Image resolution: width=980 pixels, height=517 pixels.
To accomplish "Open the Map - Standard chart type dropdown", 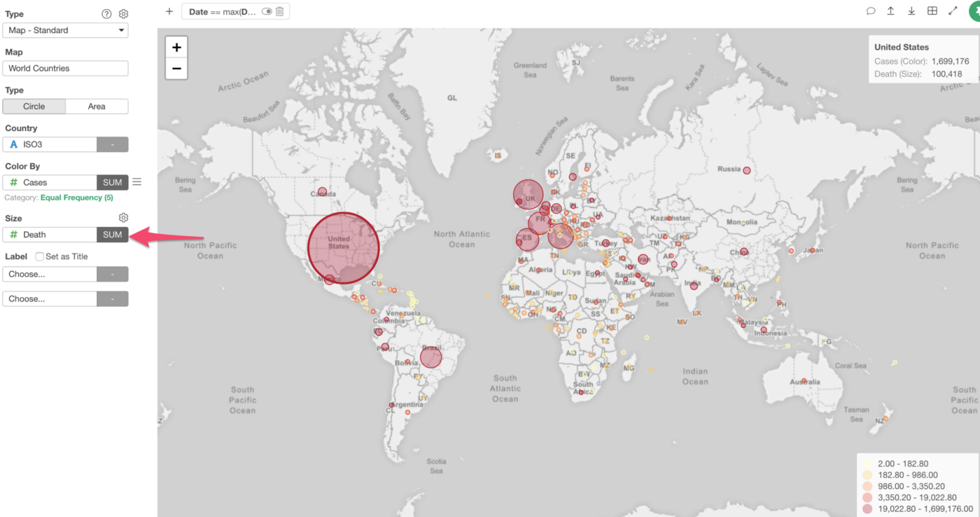I will 66,30.
